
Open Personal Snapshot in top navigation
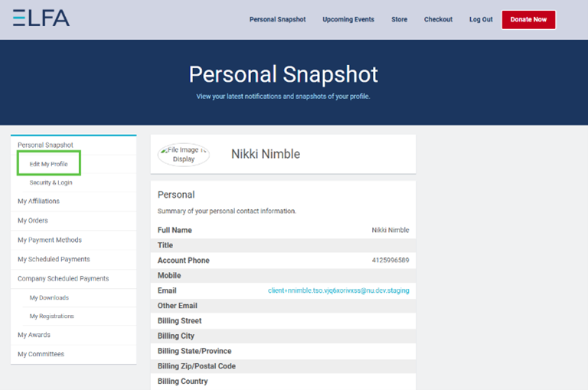tap(277, 19)
